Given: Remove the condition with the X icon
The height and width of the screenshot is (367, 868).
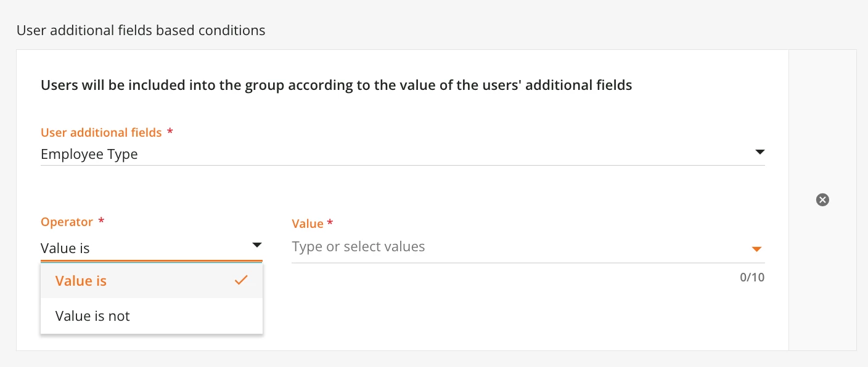Looking at the screenshot, I should (x=822, y=200).
